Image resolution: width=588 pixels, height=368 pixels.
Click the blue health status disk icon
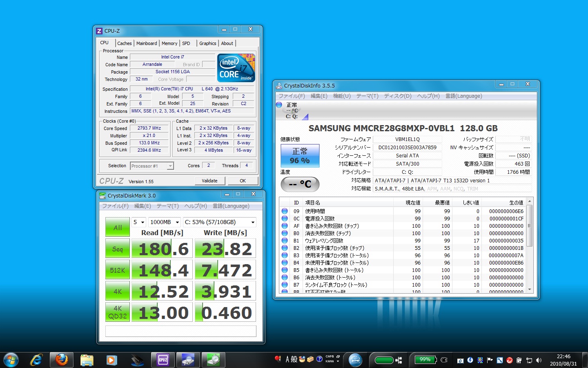click(279, 105)
